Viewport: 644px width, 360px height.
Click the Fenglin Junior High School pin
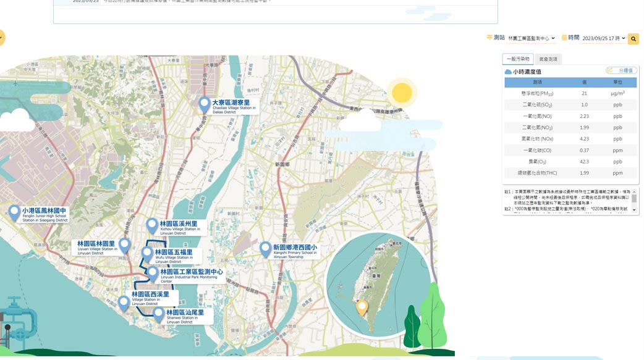pos(14,213)
